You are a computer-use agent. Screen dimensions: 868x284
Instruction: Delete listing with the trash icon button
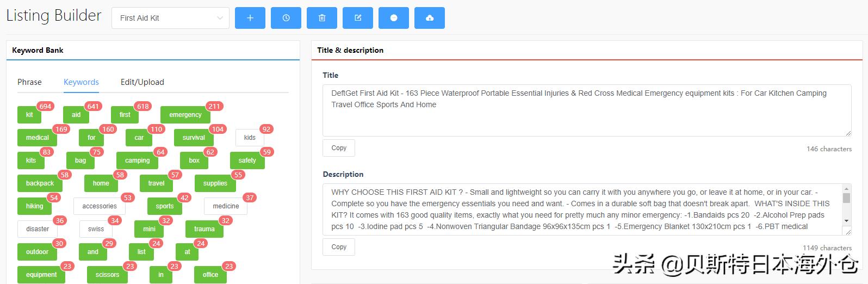coord(322,18)
